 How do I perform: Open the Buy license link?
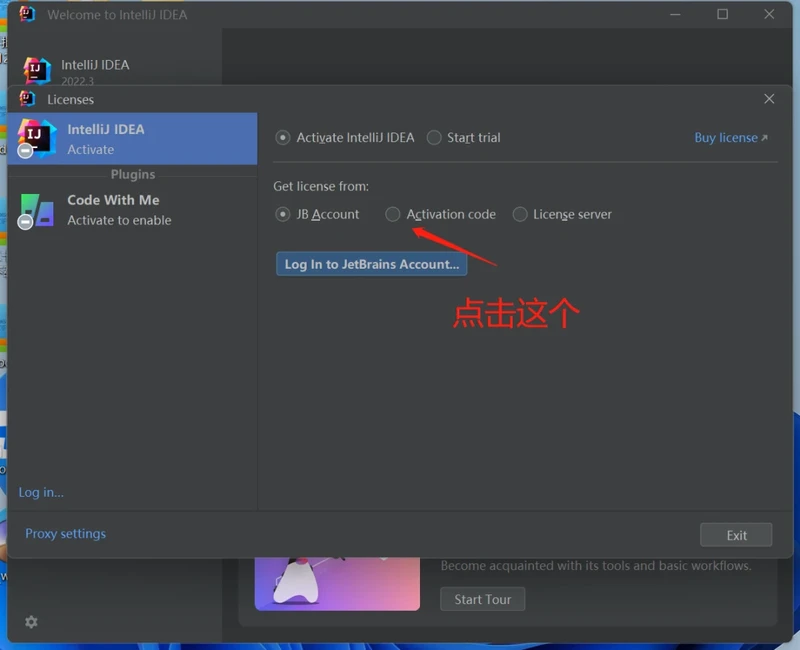pos(731,138)
